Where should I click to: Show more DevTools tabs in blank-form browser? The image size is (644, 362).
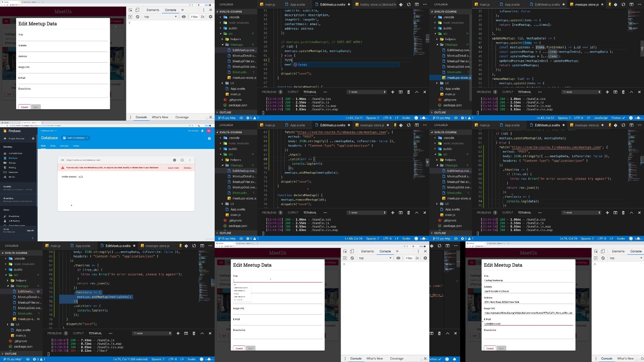click(182, 10)
